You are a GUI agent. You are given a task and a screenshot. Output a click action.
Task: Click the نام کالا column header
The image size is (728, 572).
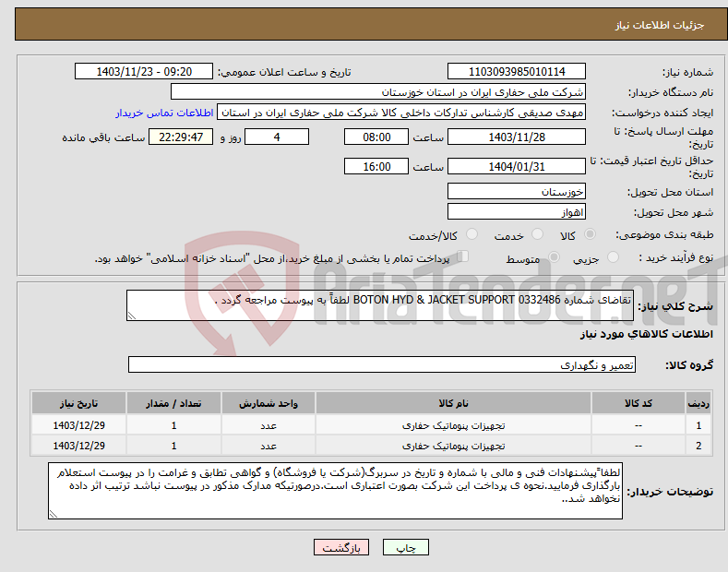coord(453,403)
